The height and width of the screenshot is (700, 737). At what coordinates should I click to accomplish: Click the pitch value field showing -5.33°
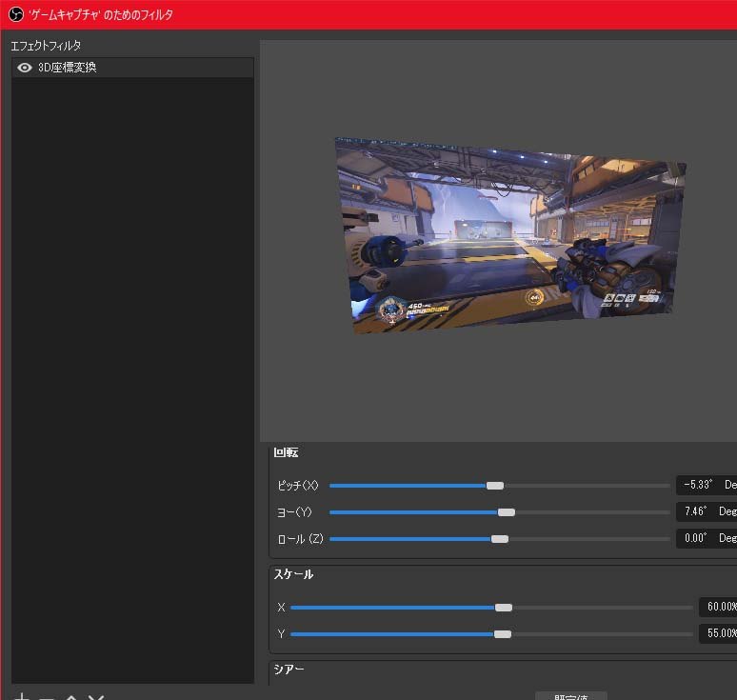pyautogui.click(x=697, y=485)
